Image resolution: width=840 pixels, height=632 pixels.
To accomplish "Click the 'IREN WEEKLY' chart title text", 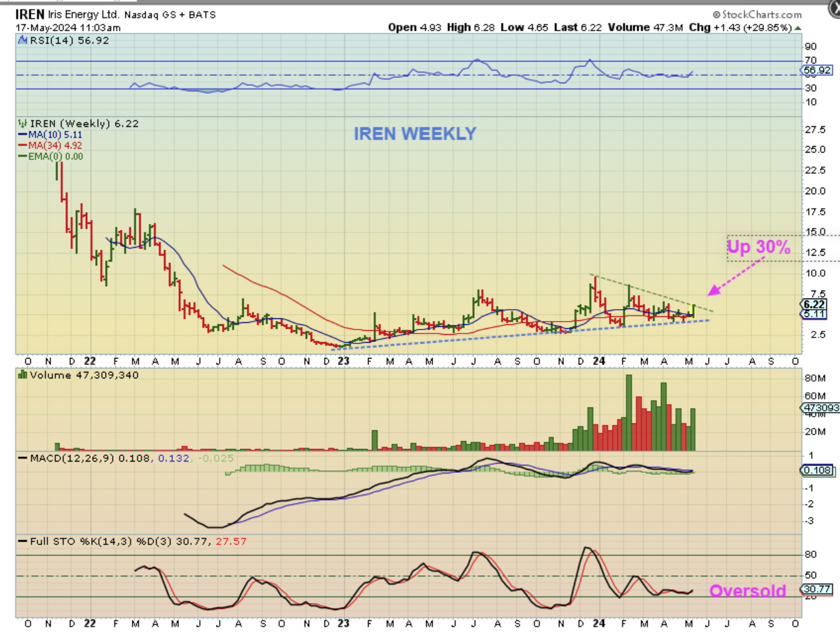I will (415, 134).
